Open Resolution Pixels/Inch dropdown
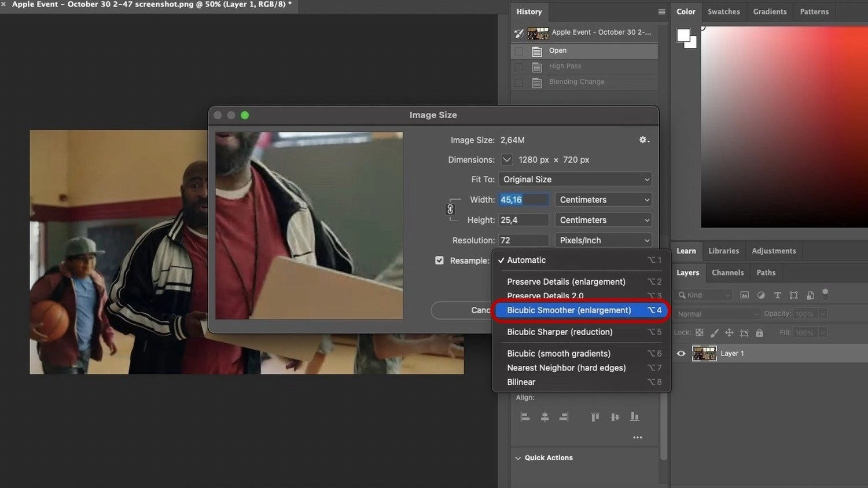The height and width of the screenshot is (488, 868). 603,240
